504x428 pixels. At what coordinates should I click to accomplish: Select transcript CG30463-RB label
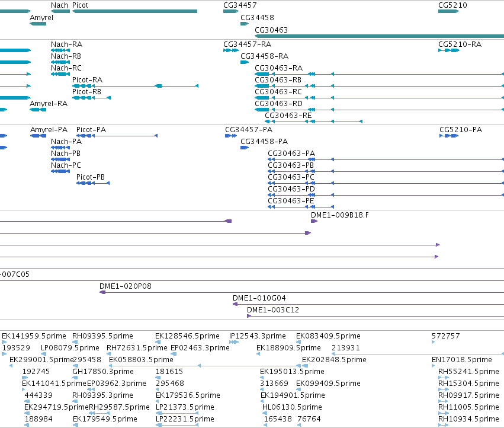point(278,80)
